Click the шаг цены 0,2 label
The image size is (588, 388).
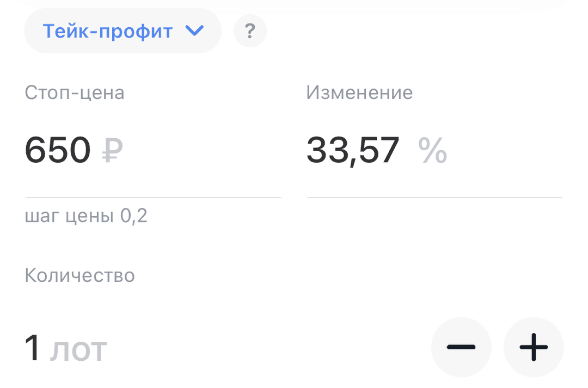coord(86,216)
